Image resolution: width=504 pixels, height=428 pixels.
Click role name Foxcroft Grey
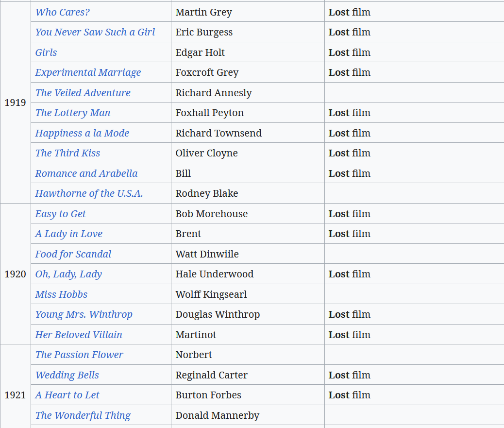pyautogui.click(x=207, y=73)
